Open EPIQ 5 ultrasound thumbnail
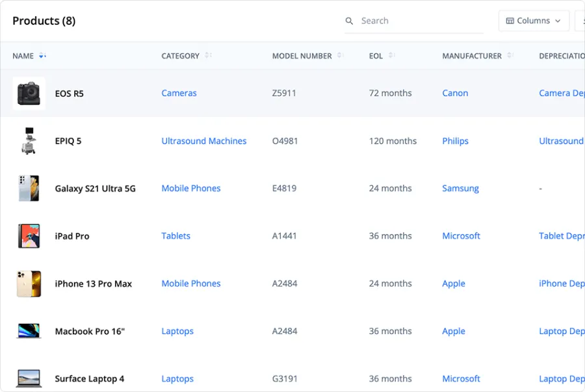Screen dimensions: 585x392 29,140
